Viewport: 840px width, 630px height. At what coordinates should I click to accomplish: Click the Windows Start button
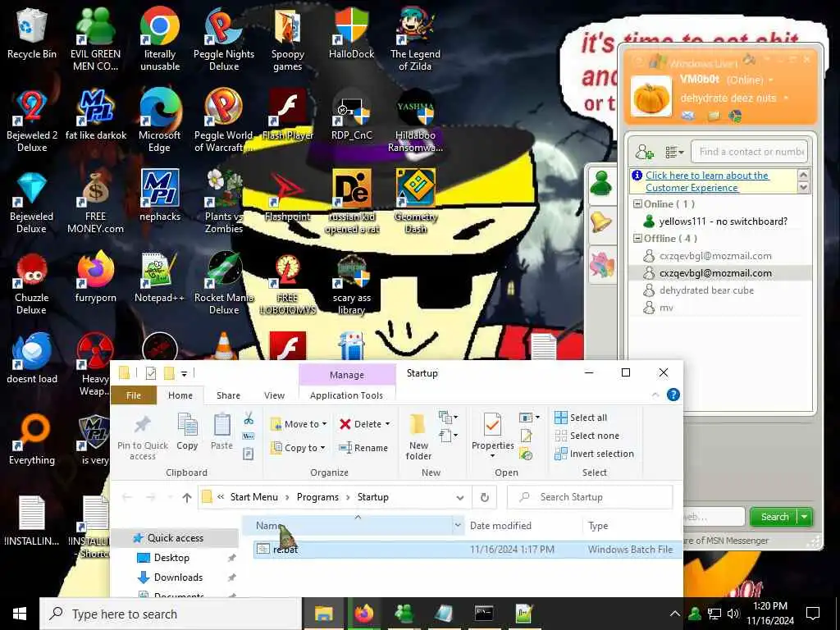click(20, 614)
